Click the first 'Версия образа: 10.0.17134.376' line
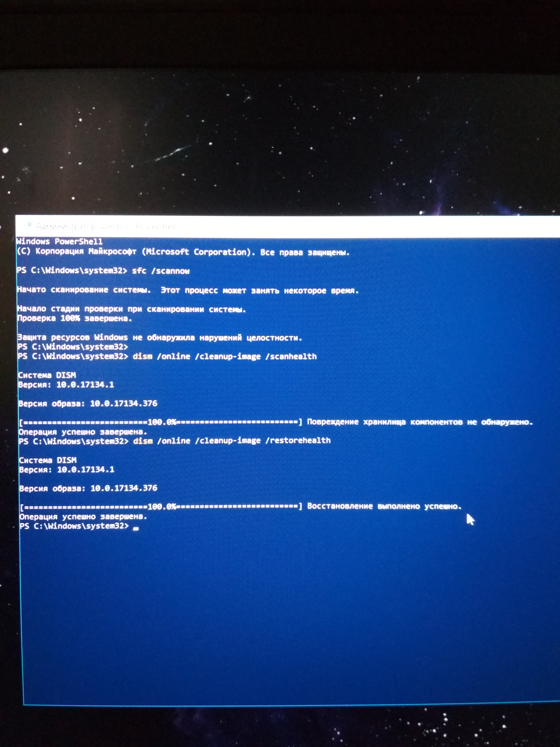The image size is (560, 747). [x=88, y=403]
